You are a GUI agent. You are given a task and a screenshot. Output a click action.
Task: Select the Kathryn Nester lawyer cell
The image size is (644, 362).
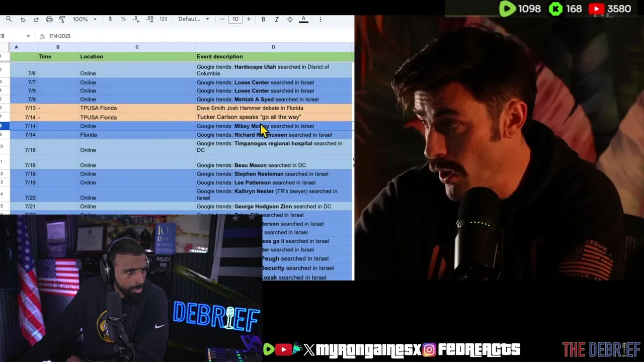(x=274, y=195)
